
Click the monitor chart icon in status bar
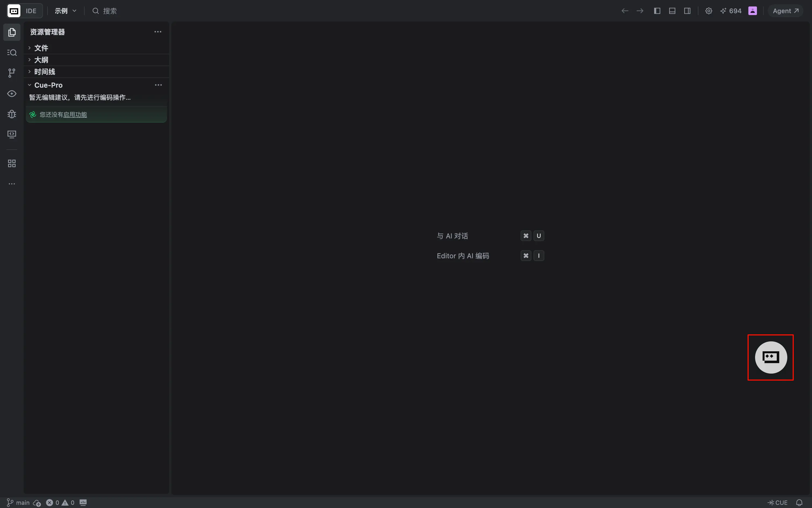pyautogui.click(x=83, y=503)
